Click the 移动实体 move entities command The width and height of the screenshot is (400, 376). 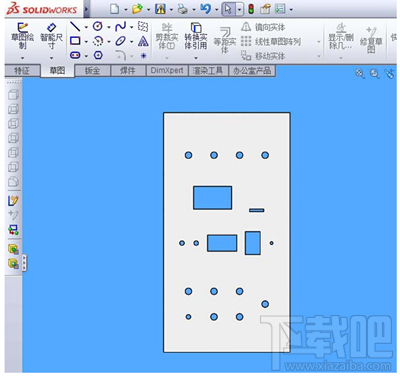(263, 56)
